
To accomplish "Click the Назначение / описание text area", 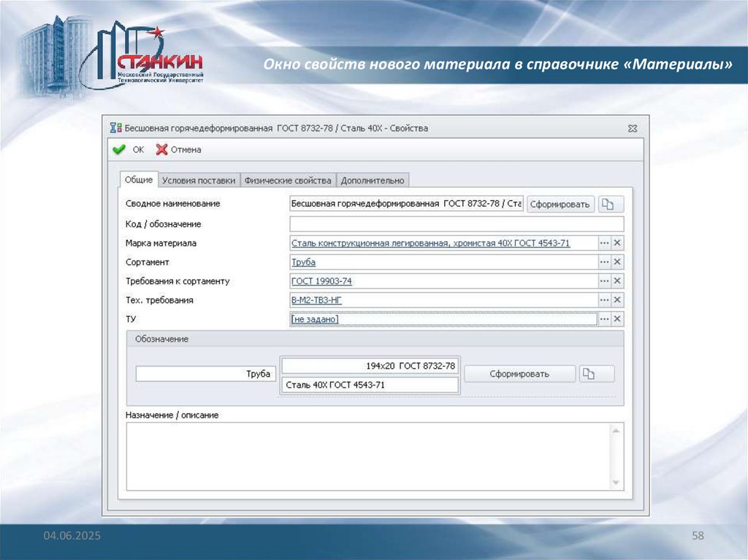I will pos(368,456).
